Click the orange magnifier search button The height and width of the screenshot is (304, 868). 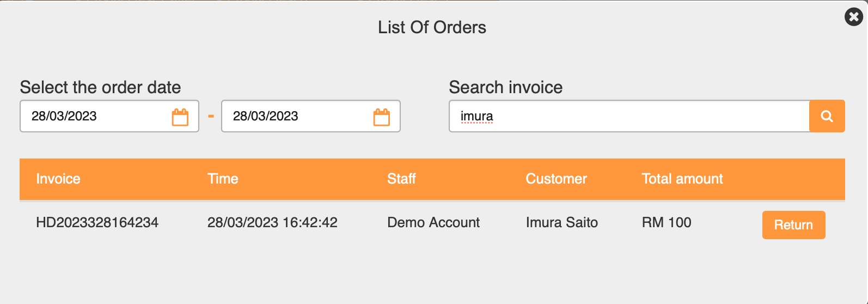(827, 116)
